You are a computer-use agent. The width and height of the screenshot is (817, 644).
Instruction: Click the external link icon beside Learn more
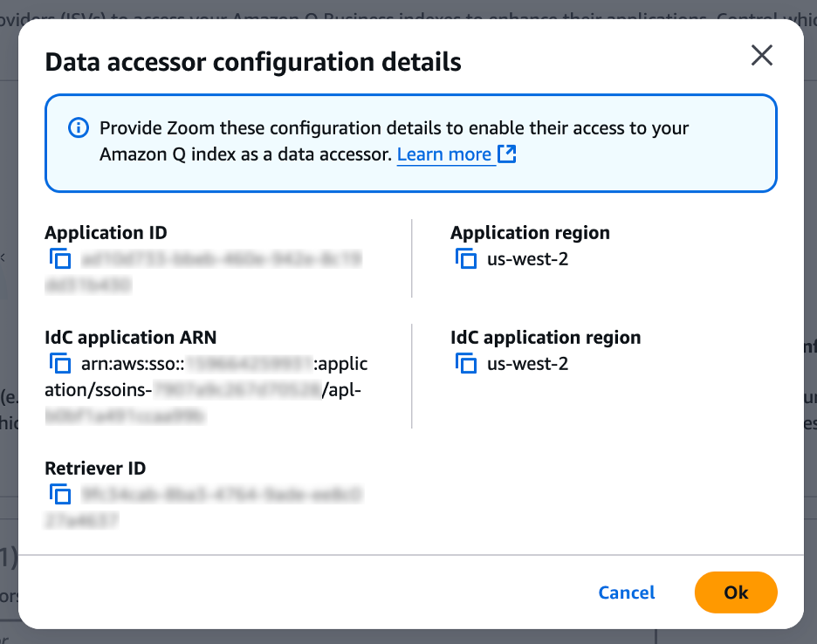coord(507,154)
